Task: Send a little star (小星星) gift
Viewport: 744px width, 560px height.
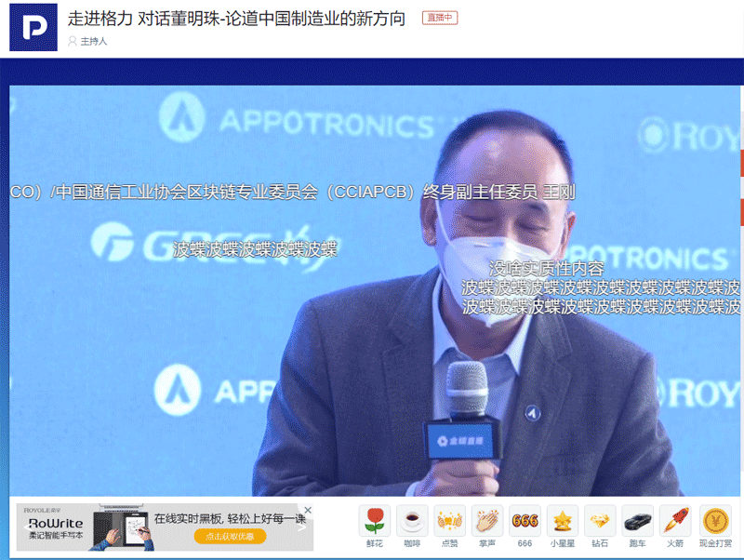Action: coord(563,521)
